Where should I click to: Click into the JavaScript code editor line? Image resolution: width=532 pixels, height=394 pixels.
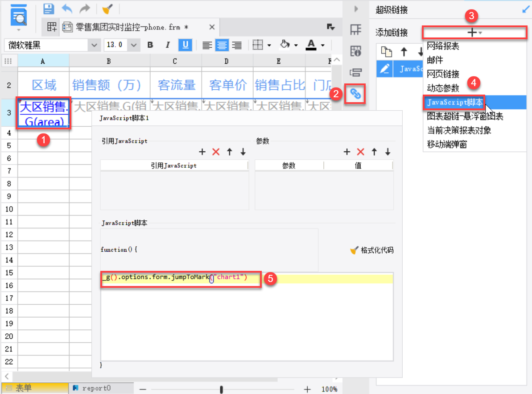click(x=247, y=278)
